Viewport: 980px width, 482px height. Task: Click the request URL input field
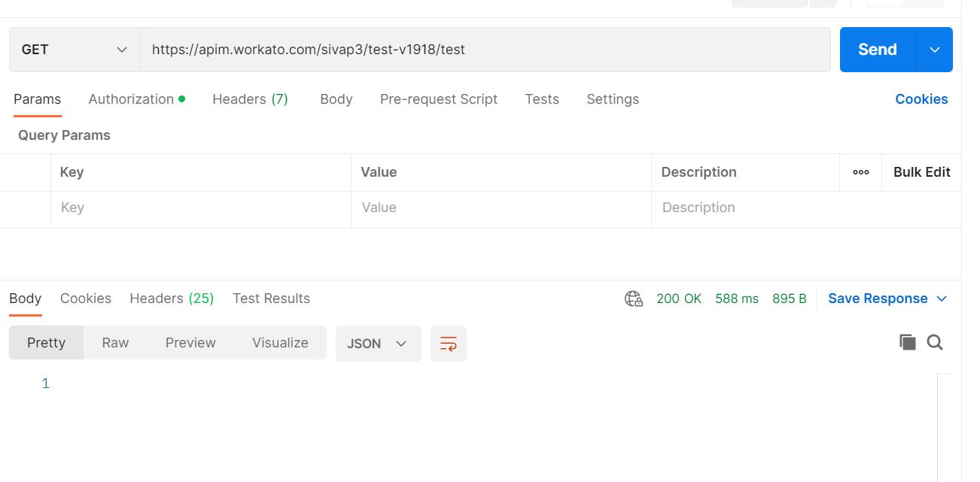[485, 50]
